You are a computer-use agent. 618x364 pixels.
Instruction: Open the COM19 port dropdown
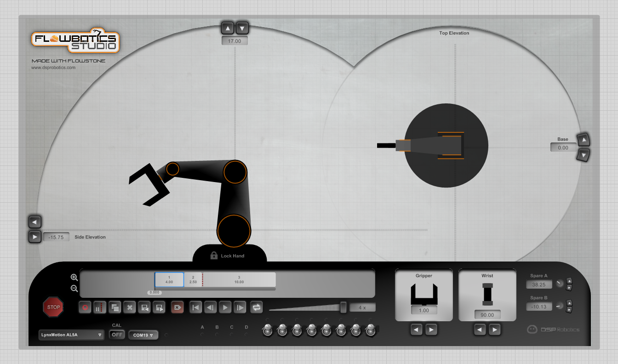point(143,335)
